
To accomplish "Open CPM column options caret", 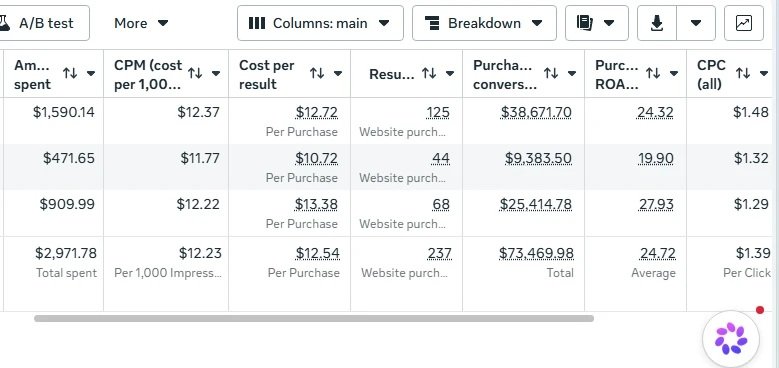I will click(x=216, y=74).
